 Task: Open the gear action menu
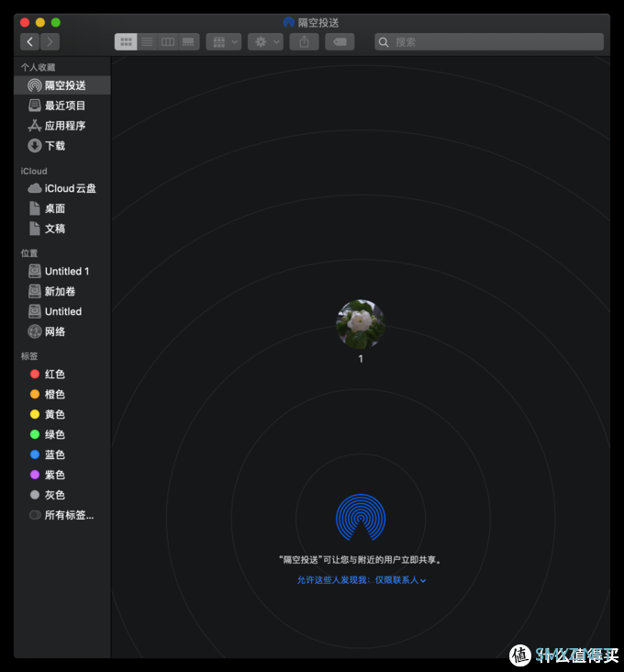coord(265,41)
